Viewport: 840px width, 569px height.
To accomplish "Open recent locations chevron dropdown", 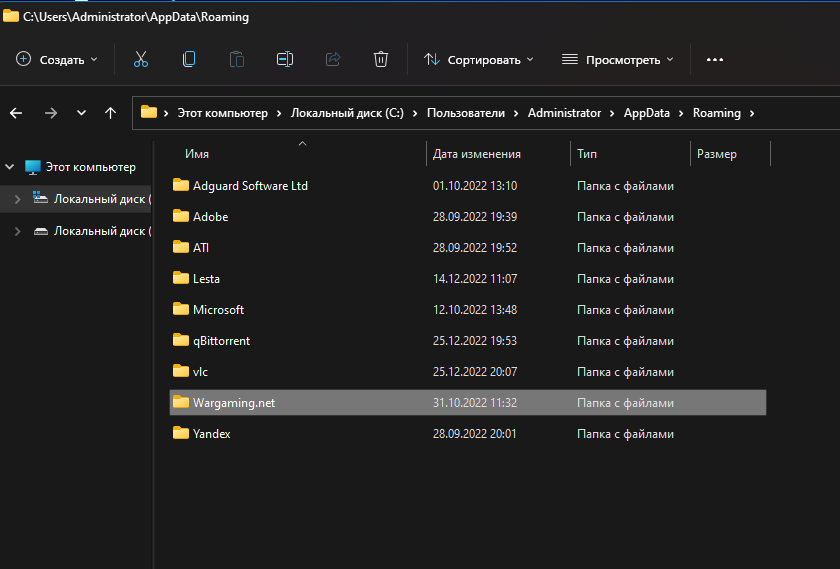I will [x=81, y=113].
